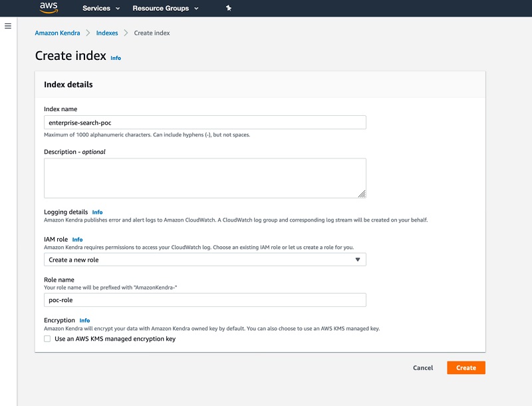Go to Indexes breadcrumb link
This screenshot has height=406, width=532.
107,33
